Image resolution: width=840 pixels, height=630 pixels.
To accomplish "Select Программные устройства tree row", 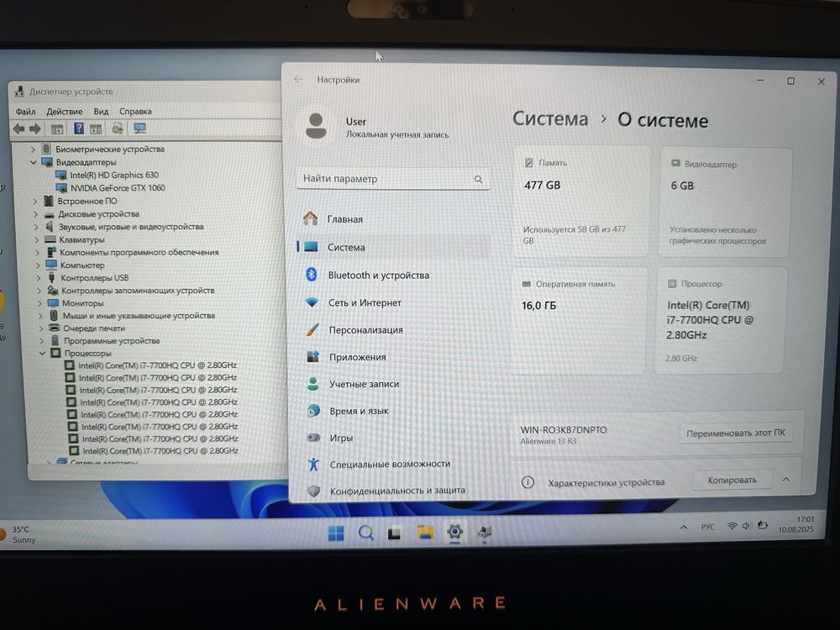I will coord(112,341).
